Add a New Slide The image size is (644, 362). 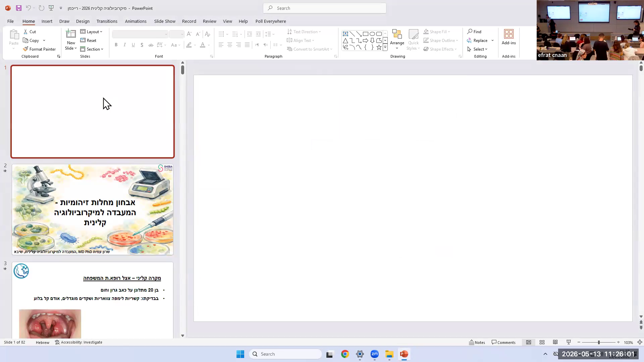(x=71, y=40)
